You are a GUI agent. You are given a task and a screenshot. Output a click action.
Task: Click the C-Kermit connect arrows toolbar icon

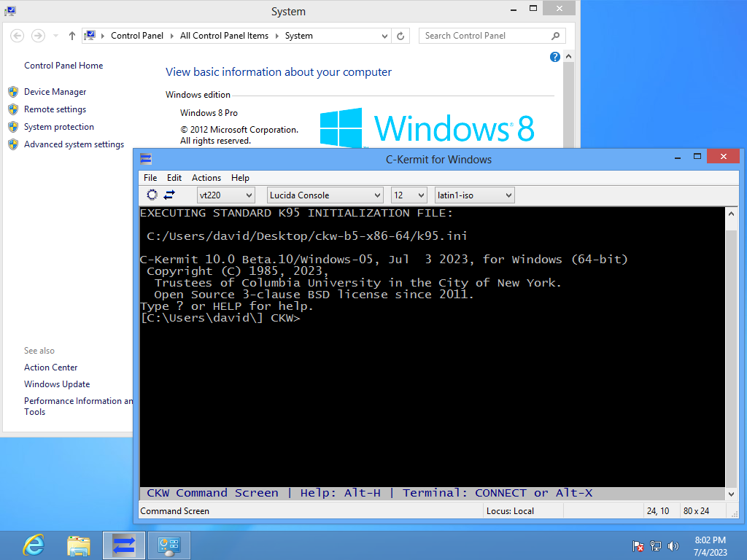point(169,195)
